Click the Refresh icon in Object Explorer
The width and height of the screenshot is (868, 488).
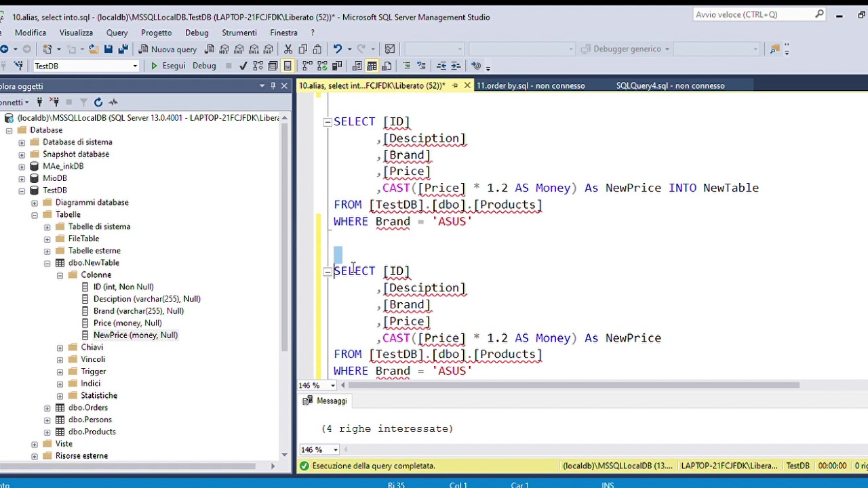click(x=98, y=102)
